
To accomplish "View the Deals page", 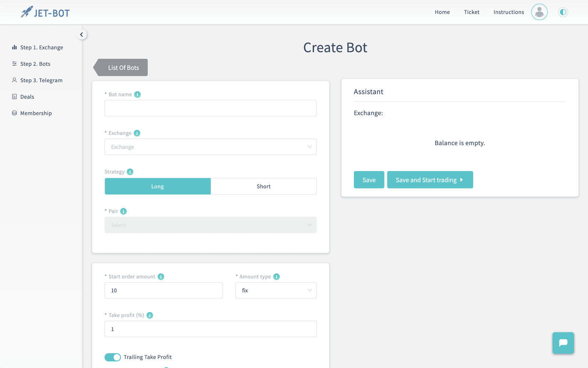I will click(27, 96).
